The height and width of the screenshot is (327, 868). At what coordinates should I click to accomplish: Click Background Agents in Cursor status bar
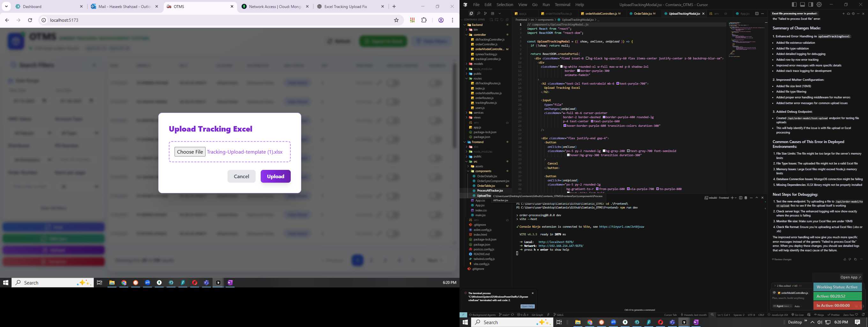click(x=482, y=315)
